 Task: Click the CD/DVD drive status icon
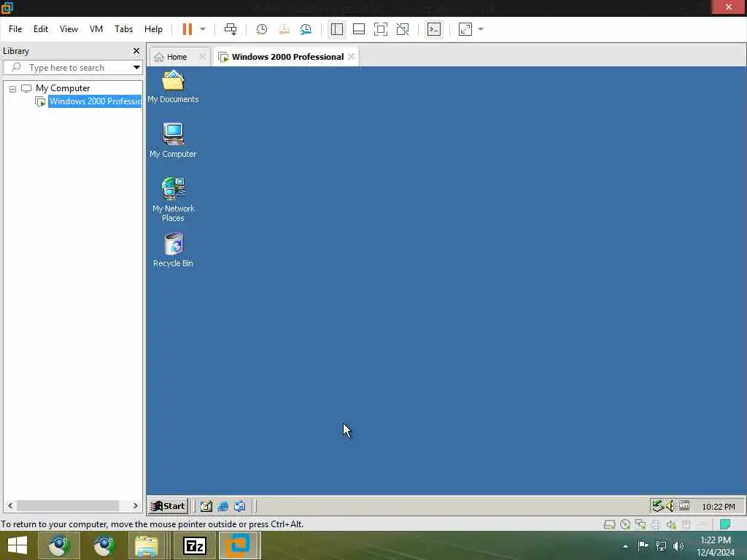point(625,525)
